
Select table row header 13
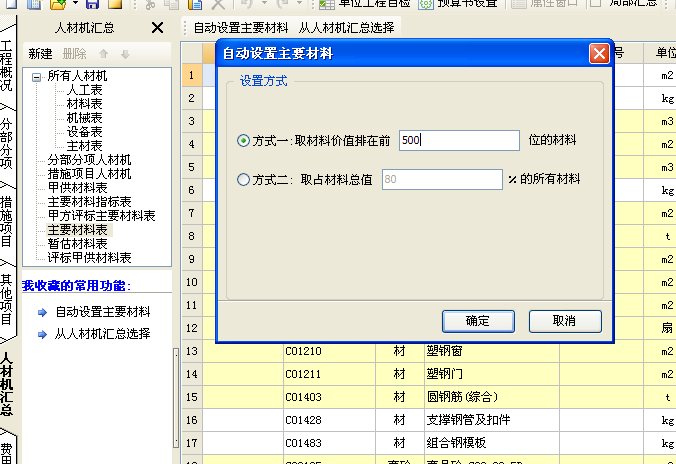click(x=191, y=351)
